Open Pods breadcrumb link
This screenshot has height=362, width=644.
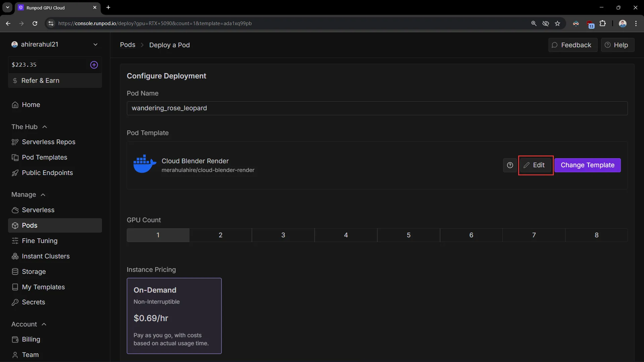pyautogui.click(x=127, y=45)
